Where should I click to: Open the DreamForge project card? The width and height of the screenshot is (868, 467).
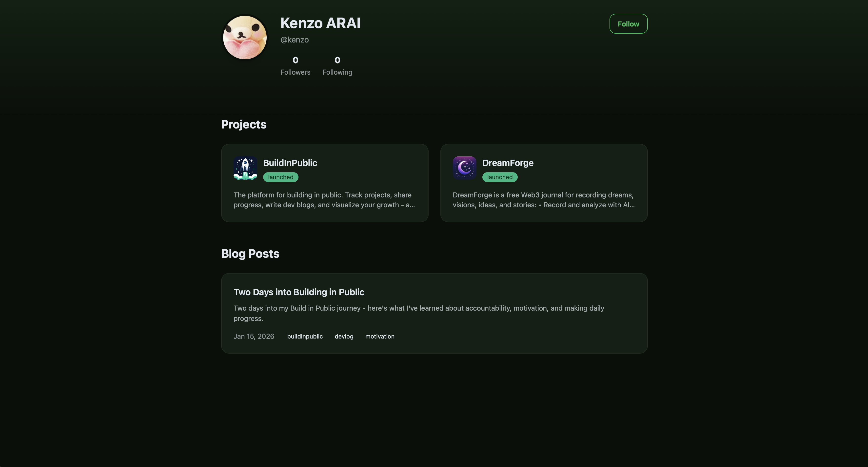point(544,183)
